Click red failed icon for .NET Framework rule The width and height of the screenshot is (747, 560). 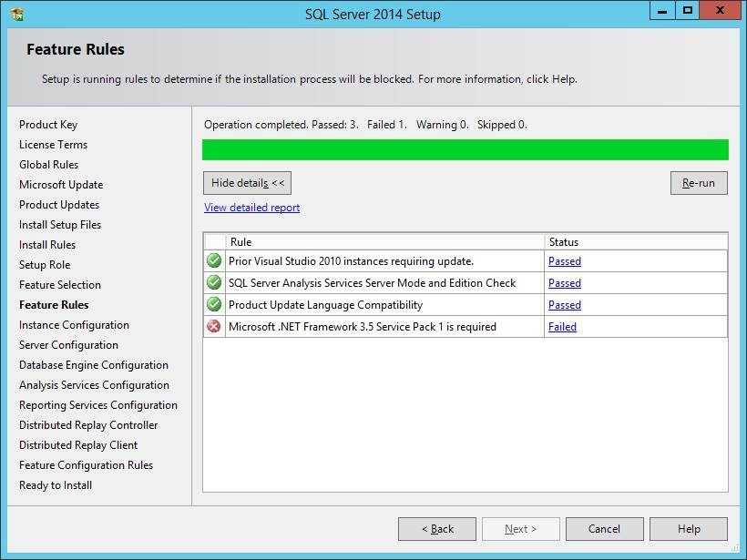tap(214, 326)
